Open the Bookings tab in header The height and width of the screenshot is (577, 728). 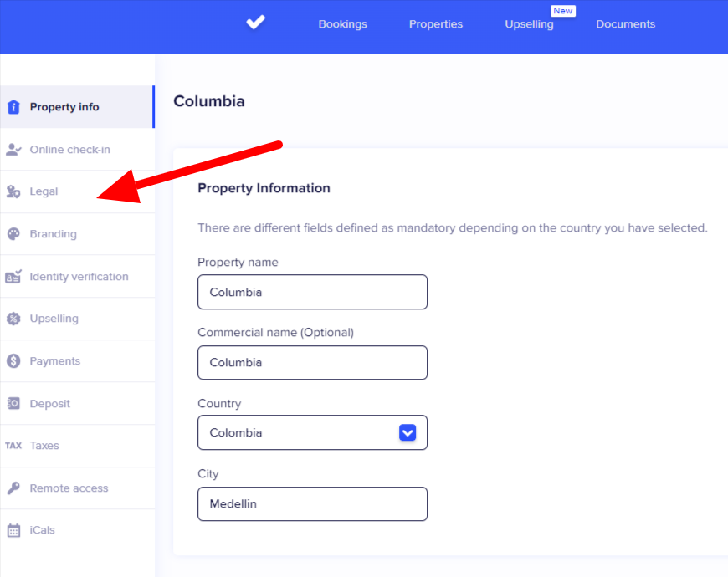coord(342,24)
